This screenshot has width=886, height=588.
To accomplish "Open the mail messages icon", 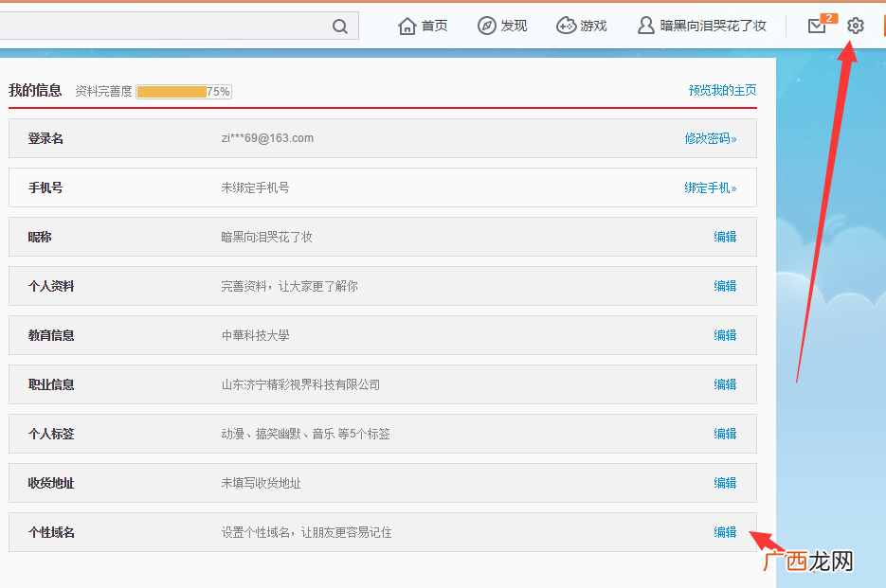I will pos(817,26).
